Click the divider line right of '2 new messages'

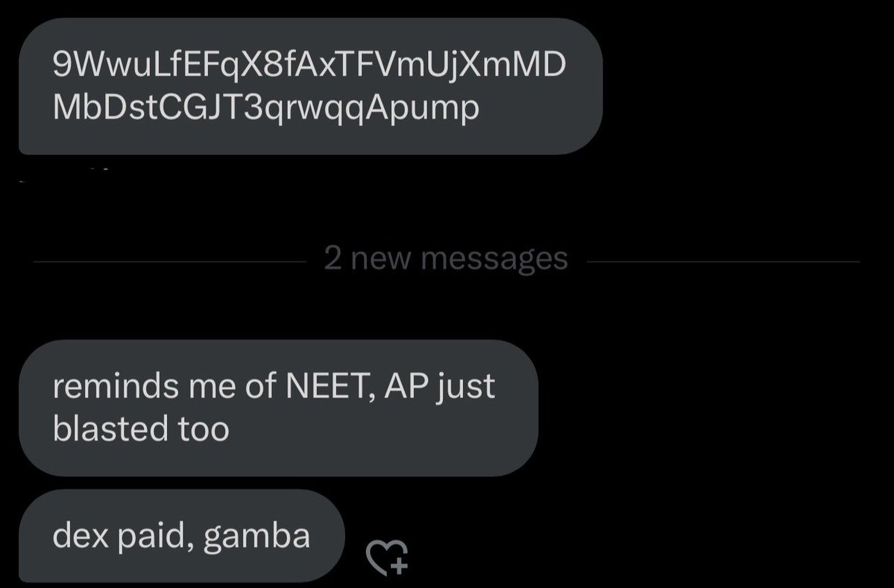723,262
